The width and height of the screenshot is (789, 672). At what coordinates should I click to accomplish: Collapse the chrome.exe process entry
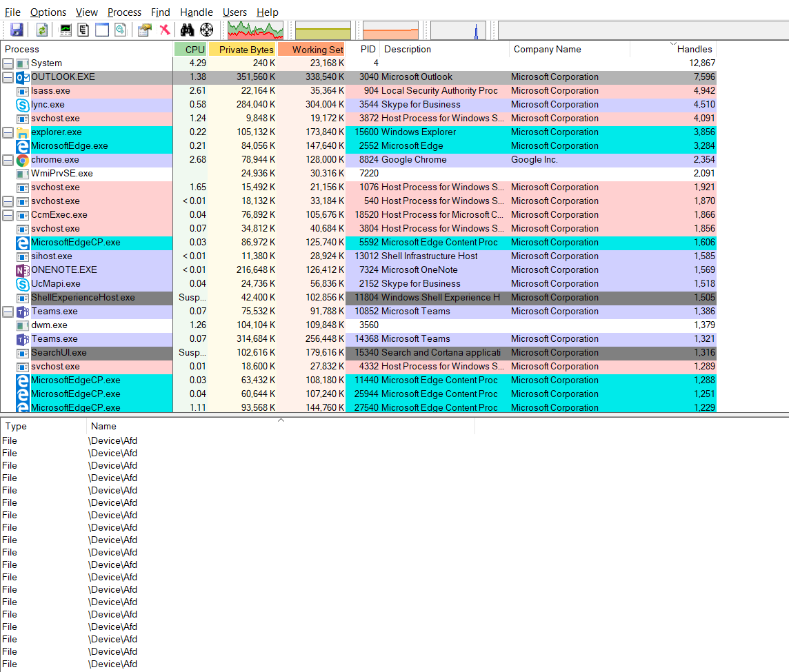pyautogui.click(x=7, y=159)
